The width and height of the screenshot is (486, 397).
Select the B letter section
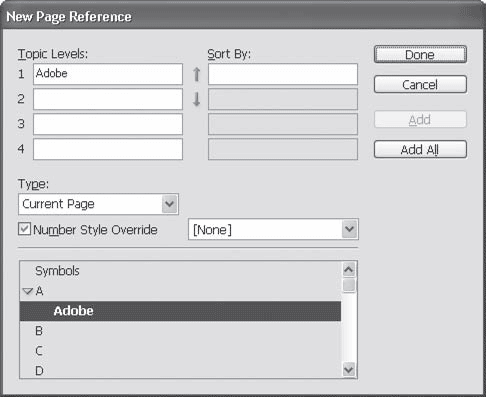pyautogui.click(x=39, y=331)
